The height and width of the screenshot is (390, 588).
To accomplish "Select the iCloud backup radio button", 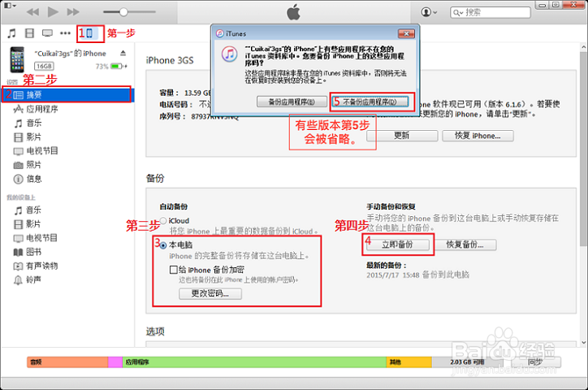I will (x=163, y=221).
